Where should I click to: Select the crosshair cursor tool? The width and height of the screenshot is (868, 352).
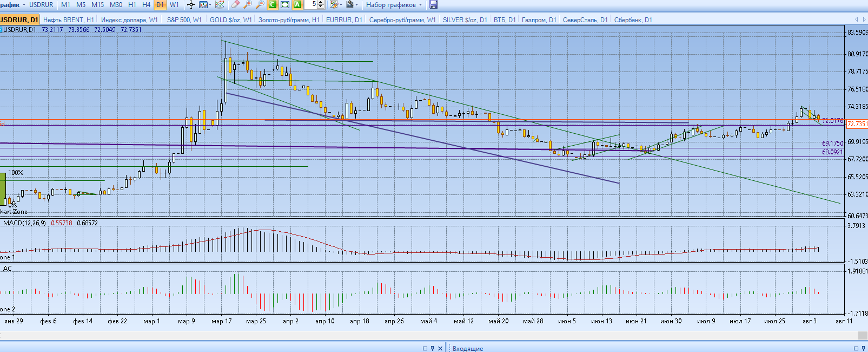191,5
